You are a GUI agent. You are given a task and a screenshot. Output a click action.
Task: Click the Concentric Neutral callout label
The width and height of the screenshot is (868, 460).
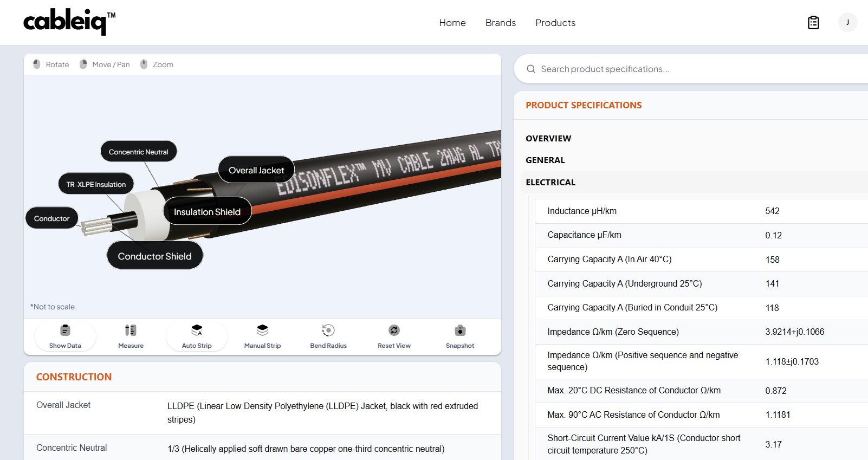point(139,151)
